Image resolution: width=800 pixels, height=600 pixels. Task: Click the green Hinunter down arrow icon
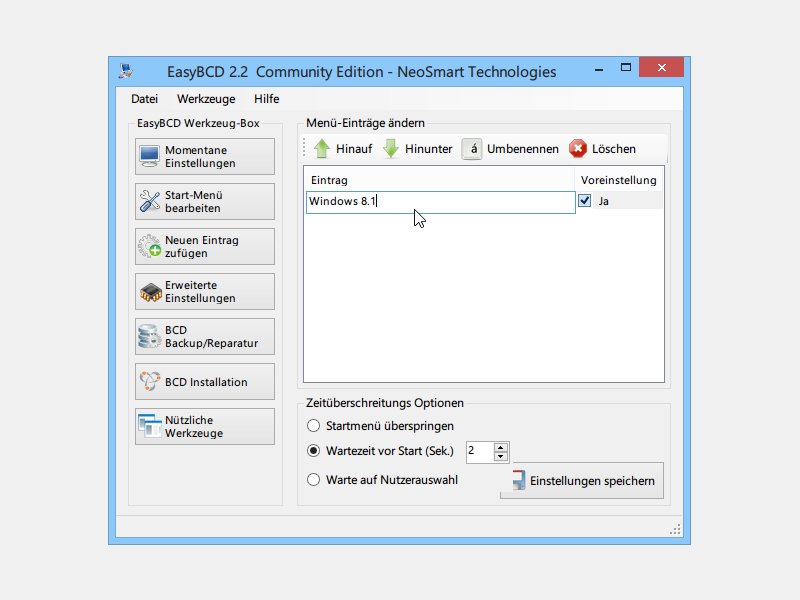[391, 148]
